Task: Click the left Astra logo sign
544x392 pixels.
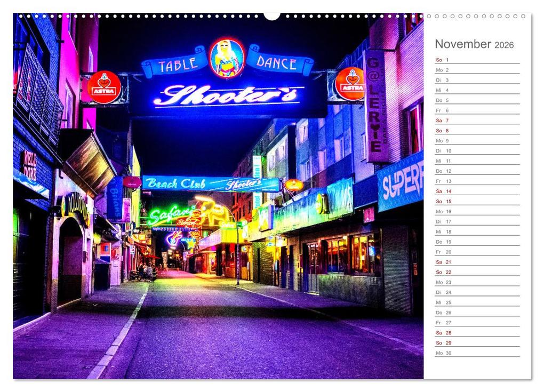Action: pyautogui.click(x=104, y=87)
